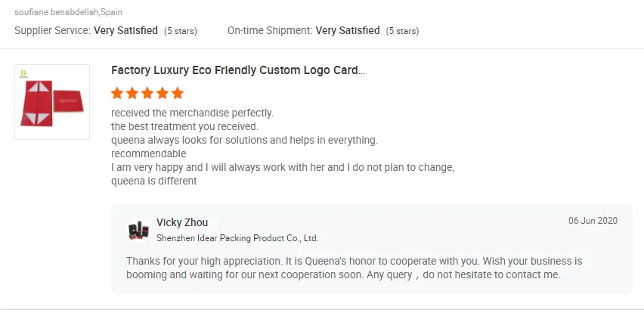Viewport: 644px width, 310px height.
Task: Click "(5 stars)" beside On-time Shipment
Action: 402,31
